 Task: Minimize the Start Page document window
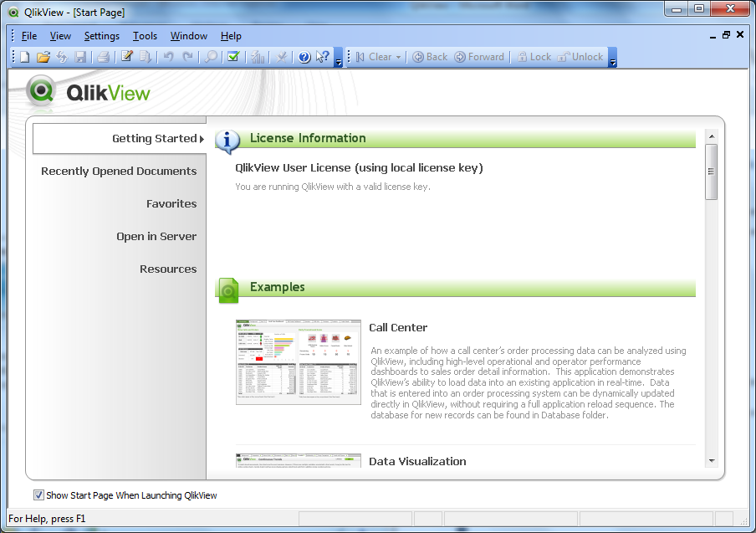(713, 36)
